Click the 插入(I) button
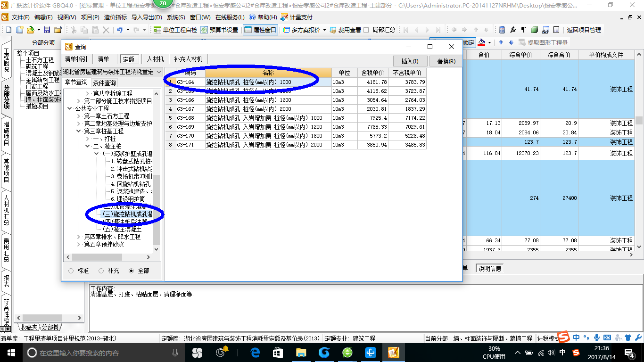The height and width of the screenshot is (362, 644). tap(410, 61)
